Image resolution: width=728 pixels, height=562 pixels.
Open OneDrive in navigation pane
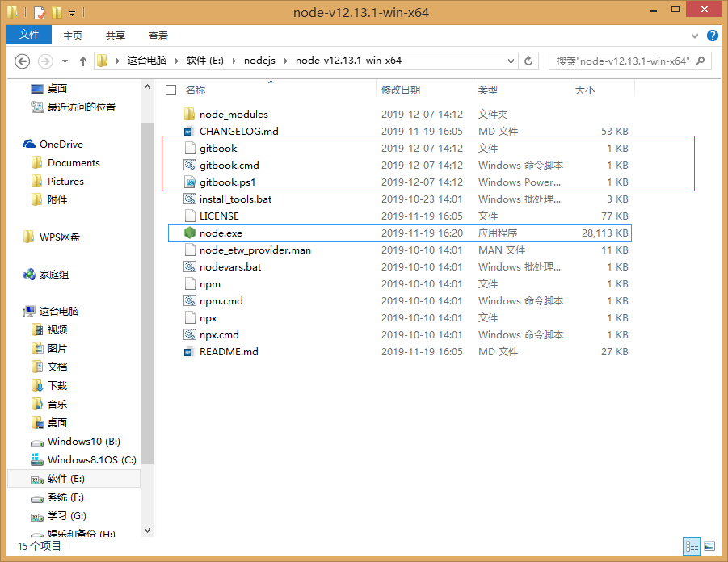(61, 145)
